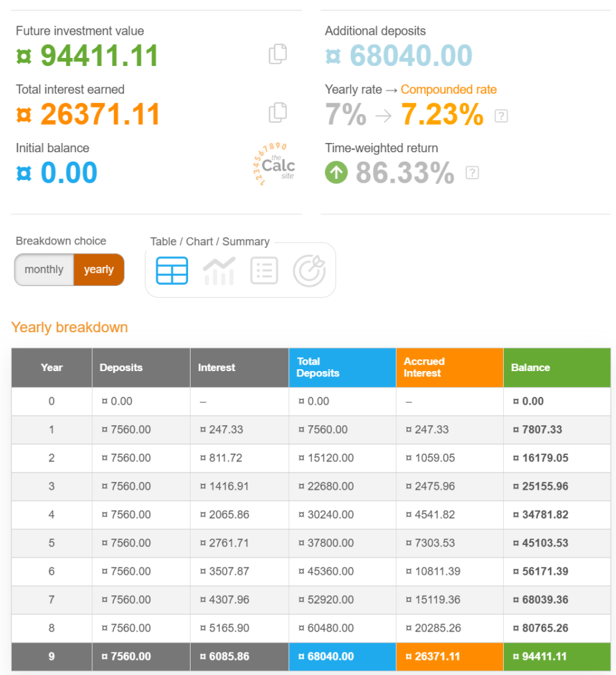Click the green up-arrow return indicator

point(336,173)
